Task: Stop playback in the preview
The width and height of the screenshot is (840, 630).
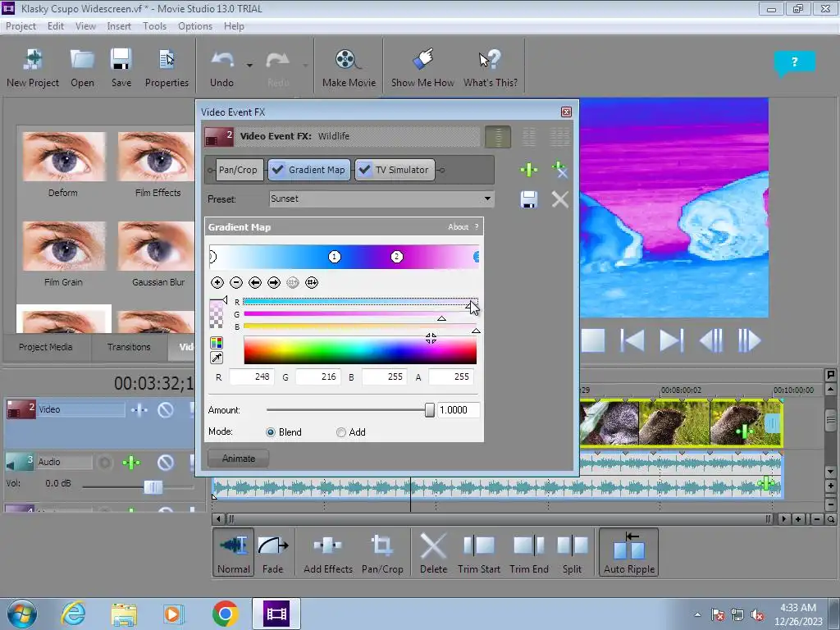Action: coord(593,340)
